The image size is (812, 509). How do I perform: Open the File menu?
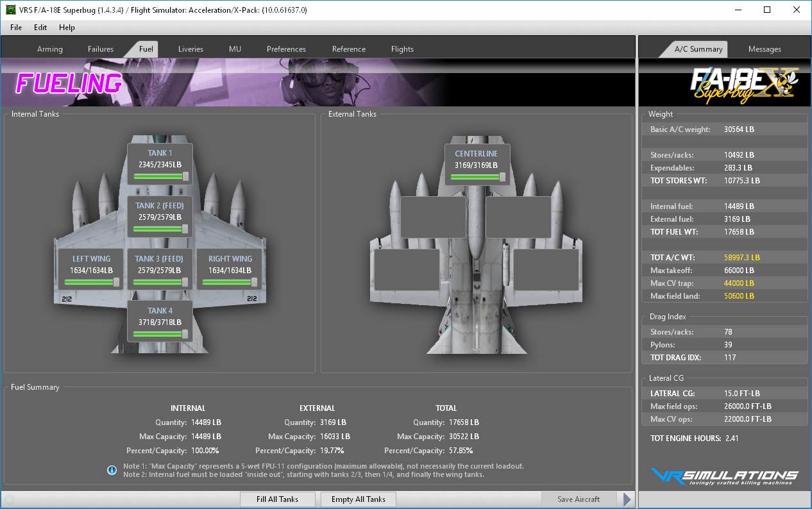click(x=16, y=28)
